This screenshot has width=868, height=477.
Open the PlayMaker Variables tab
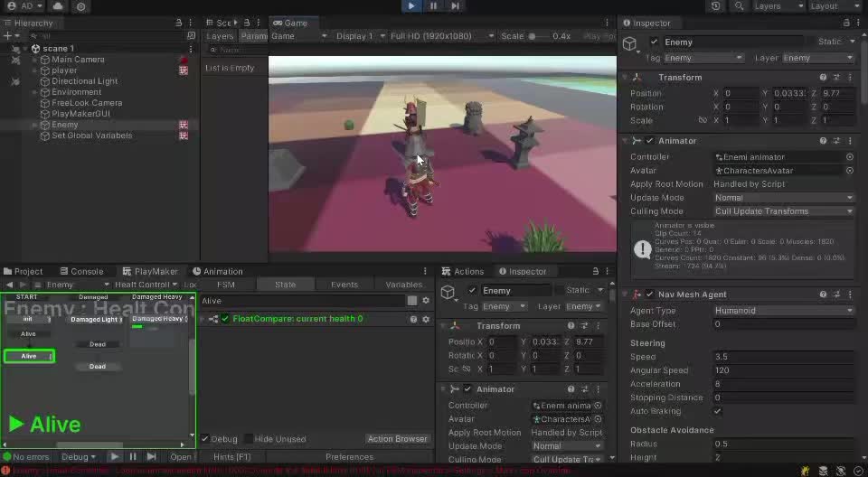403,285
